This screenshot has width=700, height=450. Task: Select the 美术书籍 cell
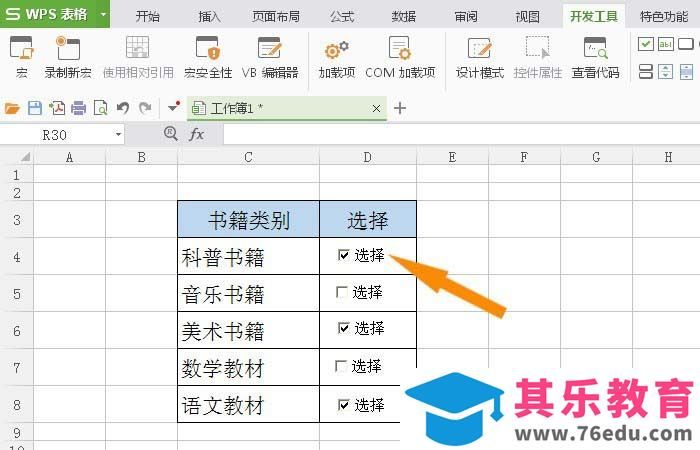tap(249, 331)
